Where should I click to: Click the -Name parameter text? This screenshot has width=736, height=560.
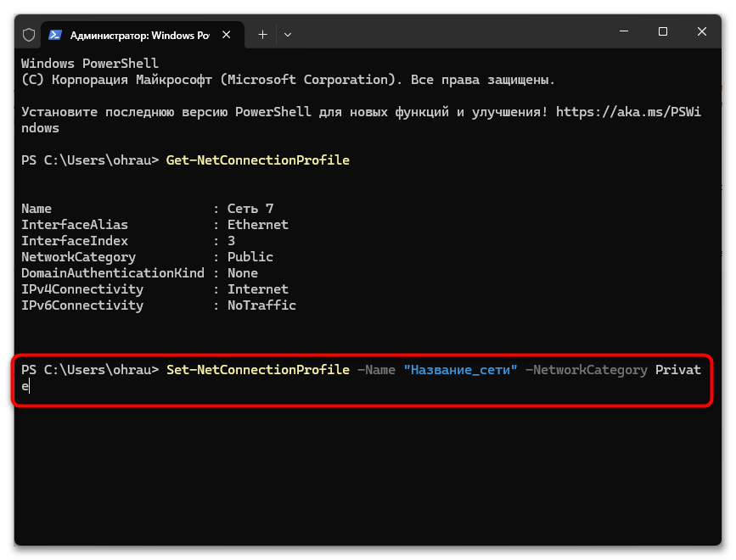click(x=376, y=370)
